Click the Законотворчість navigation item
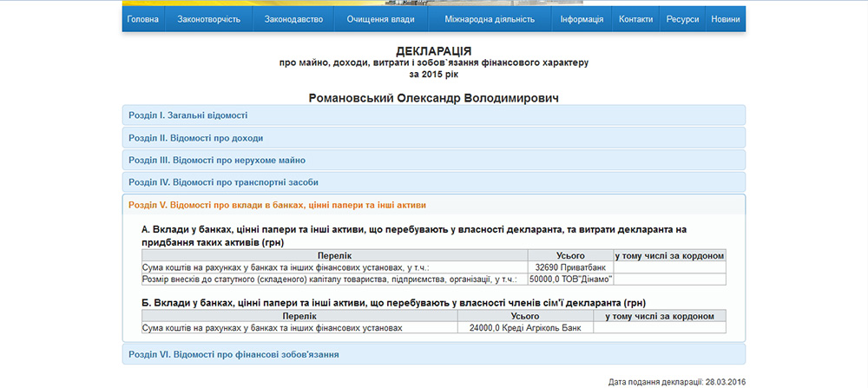Screen dimensions: 868x388 point(208,19)
